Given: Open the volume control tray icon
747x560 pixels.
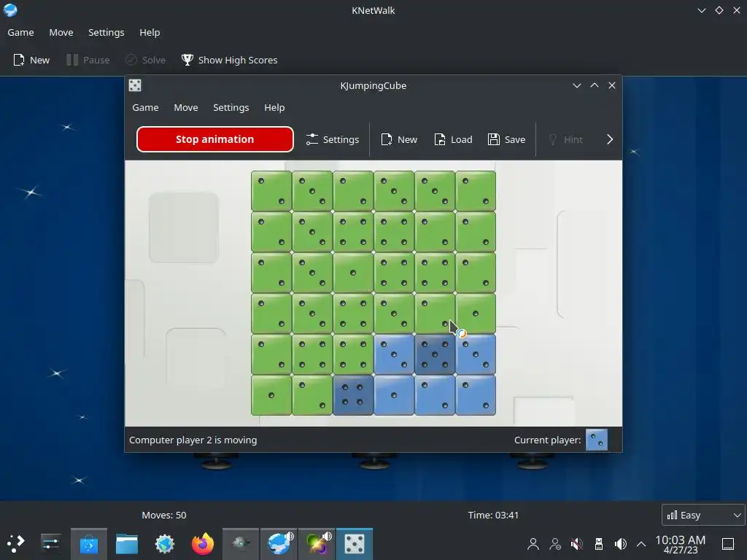Looking at the screenshot, I should coord(620,544).
